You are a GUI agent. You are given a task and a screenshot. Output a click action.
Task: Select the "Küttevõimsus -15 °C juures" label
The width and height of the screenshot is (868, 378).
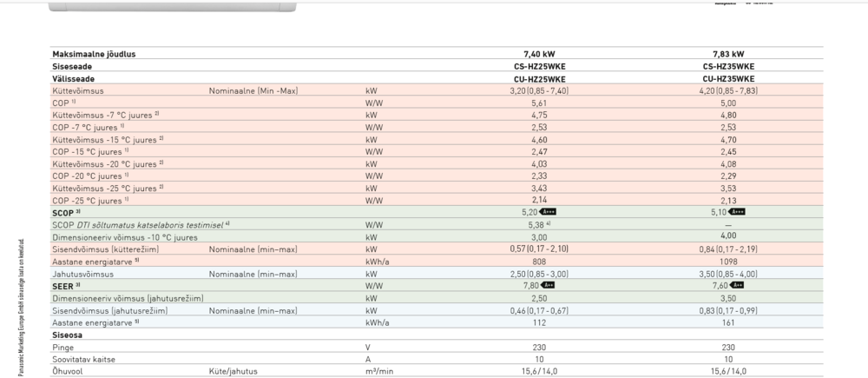coord(109,140)
